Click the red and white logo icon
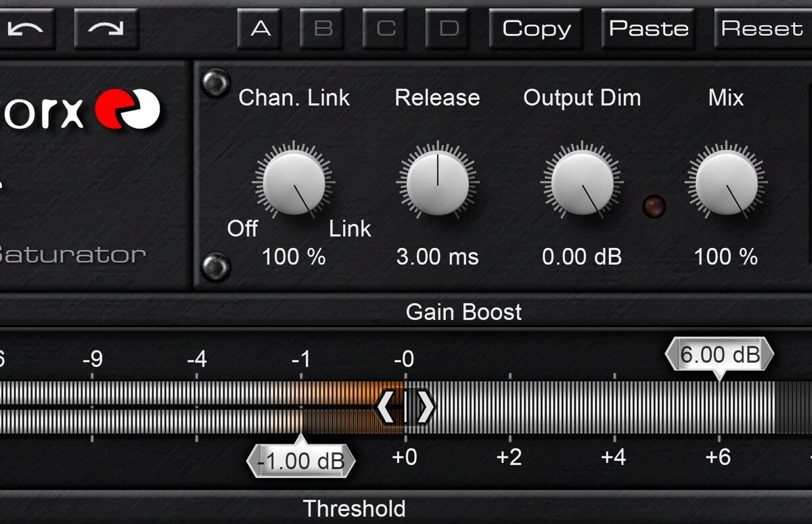The image size is (812, 524). 127,110
